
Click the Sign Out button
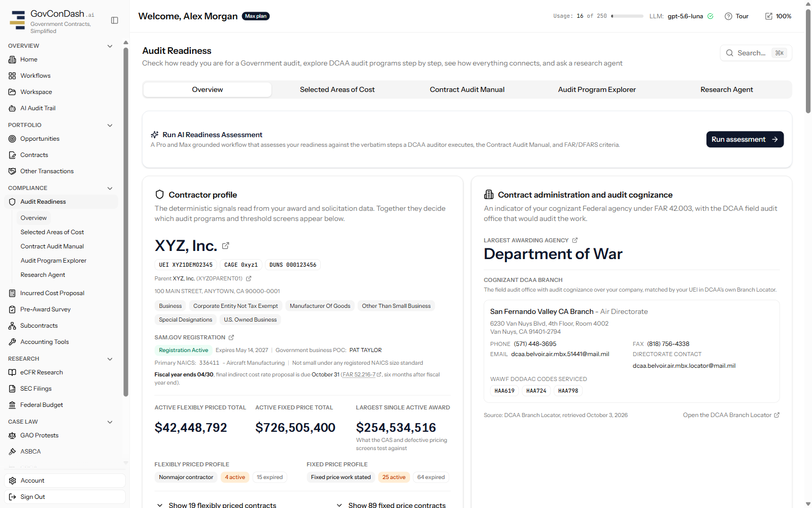pos(65,497)
